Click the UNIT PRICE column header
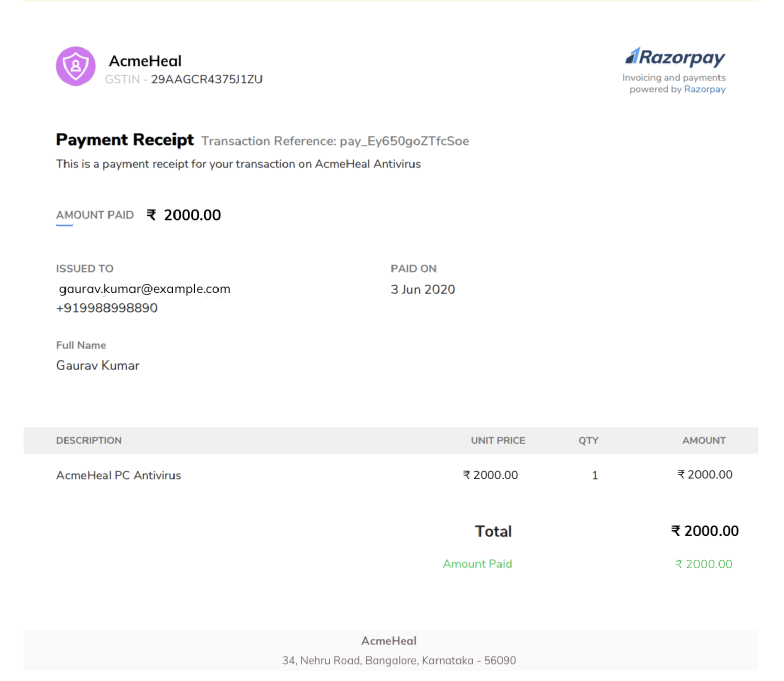This screenshot has width=784, height=681. (498, 441)
